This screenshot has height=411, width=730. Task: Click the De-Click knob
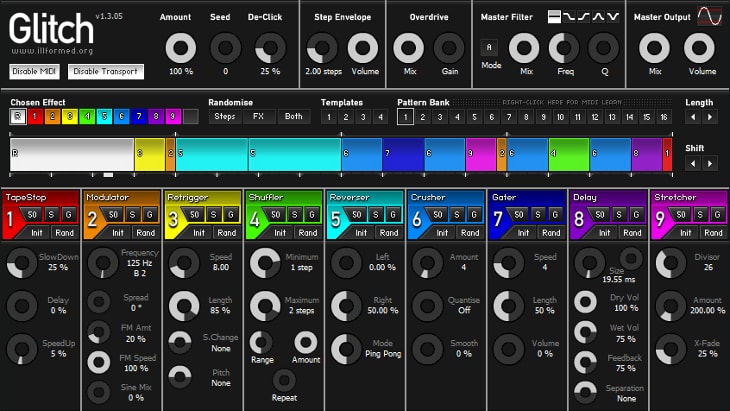(270, 47)
